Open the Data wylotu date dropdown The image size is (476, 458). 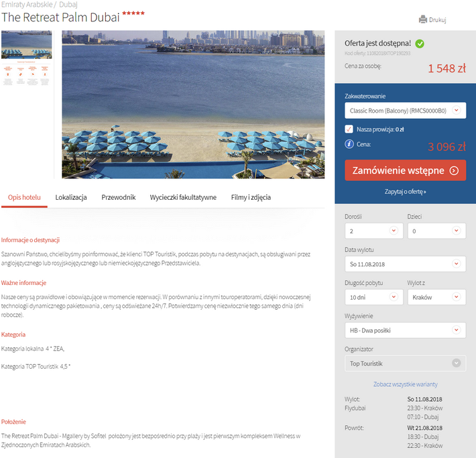coord(405,264)
